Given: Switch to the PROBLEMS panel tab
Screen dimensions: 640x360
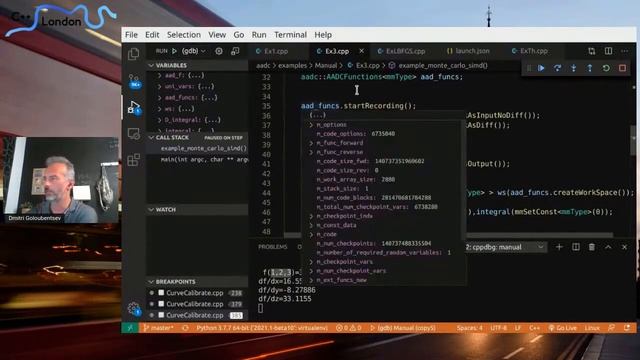Looking at the screenshot, I should point(273,247).
